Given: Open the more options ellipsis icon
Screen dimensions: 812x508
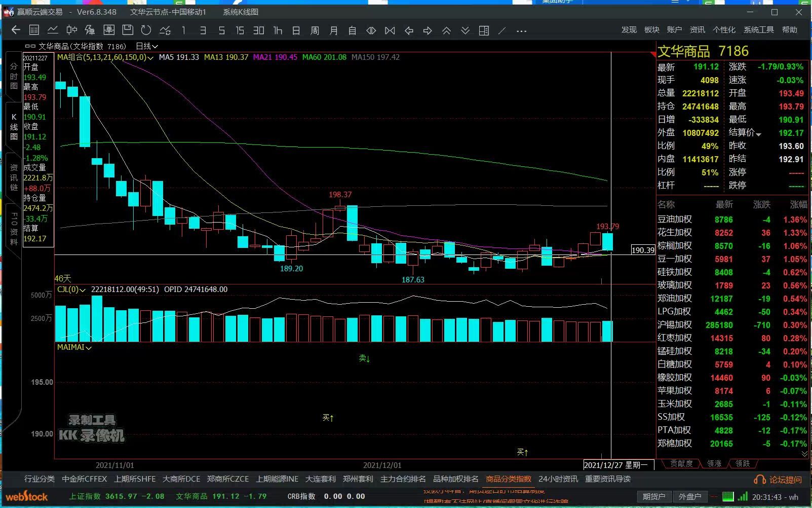Looking at the screenshot, I should 521,30.
